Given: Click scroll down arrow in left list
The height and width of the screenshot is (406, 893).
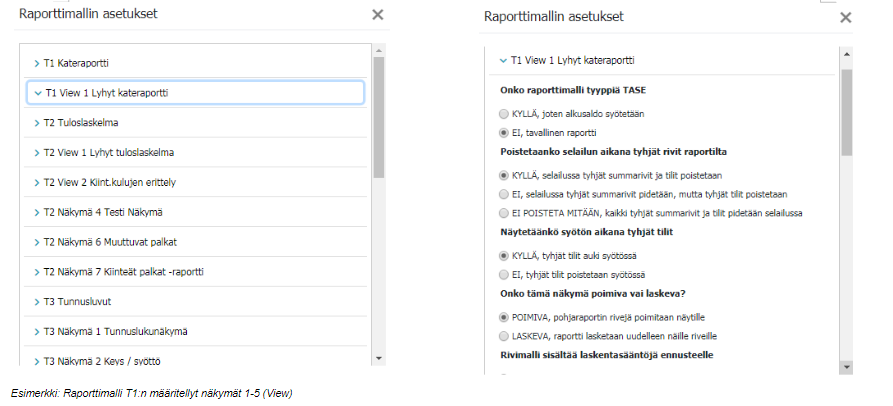Looking at the screenshot, I should pos(379,358).
